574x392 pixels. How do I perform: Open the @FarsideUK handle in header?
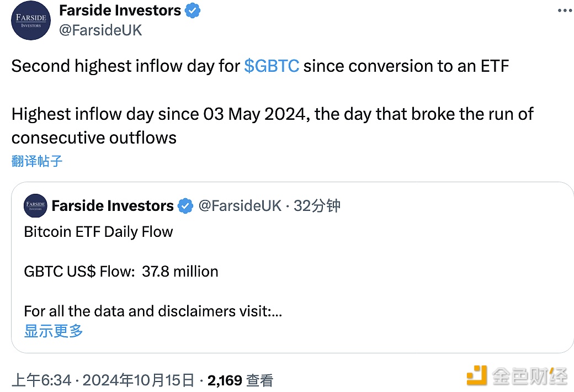[x=100, y=30]
